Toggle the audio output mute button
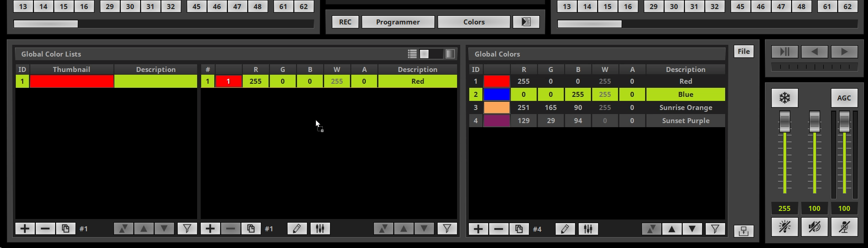This screenshot has width=868, height=248. pyautogui.click(x=815, y=227)
